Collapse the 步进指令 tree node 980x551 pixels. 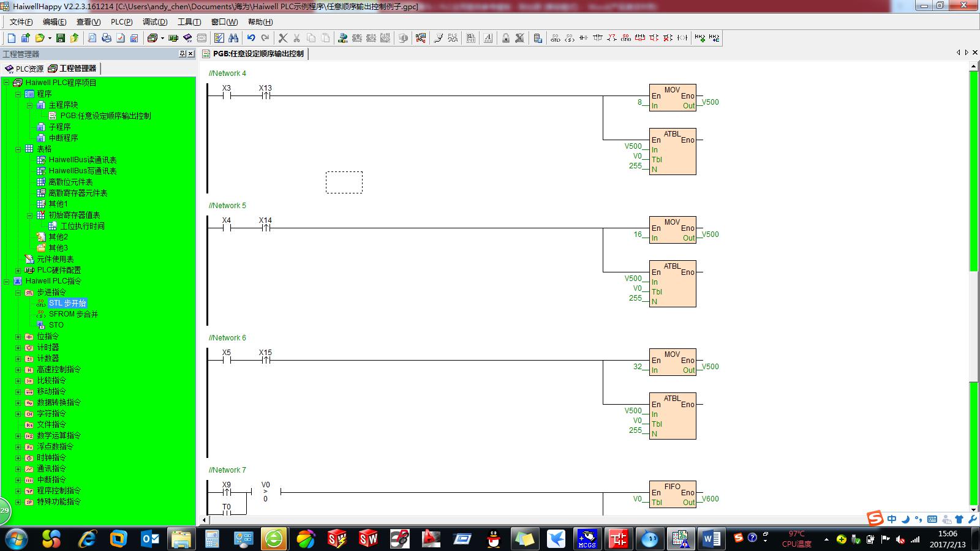tap(18, 293)
